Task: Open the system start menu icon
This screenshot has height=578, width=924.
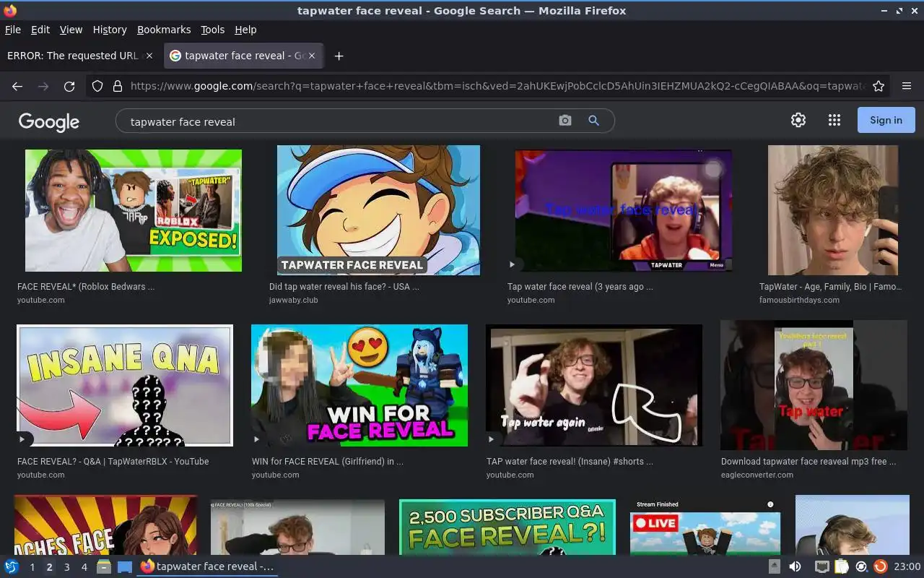Action: [x=12, y=566]
